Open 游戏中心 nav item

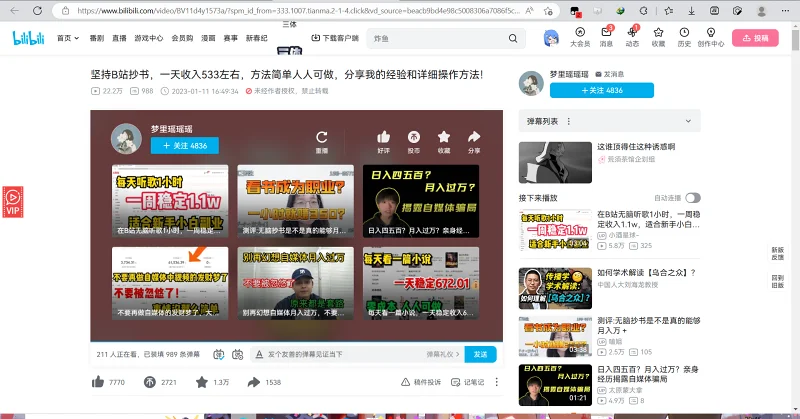(149, 38)
